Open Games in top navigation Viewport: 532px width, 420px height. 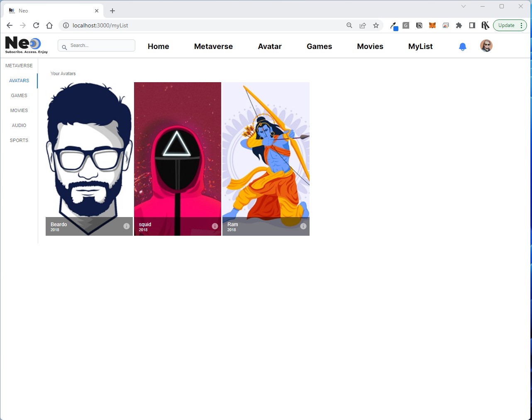[x=319, y=46]
